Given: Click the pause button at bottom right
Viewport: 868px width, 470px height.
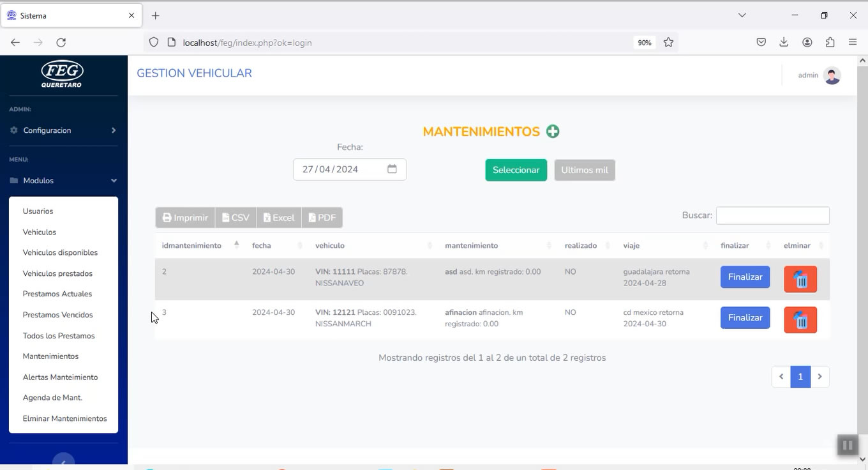Looking at the screenshot, I should (847, 445).
